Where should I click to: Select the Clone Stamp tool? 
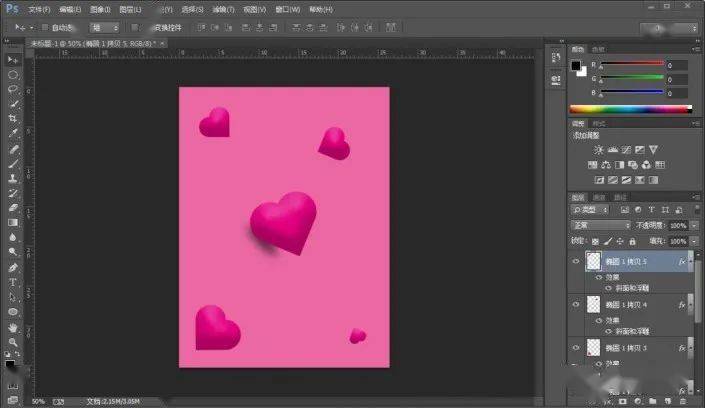click(x=13, y=178)
